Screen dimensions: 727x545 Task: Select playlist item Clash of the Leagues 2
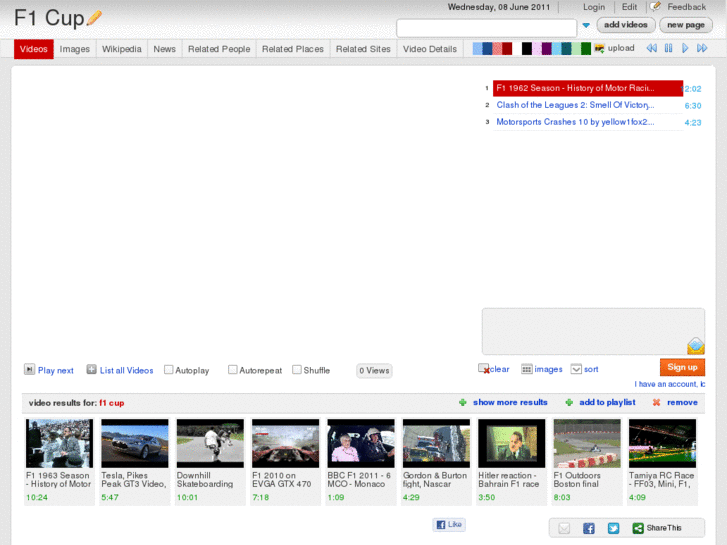587,105
